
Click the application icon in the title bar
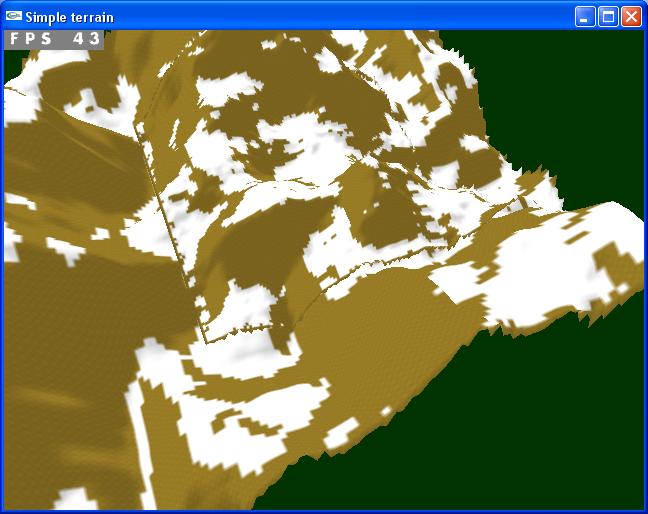click(x=14, y=17)
